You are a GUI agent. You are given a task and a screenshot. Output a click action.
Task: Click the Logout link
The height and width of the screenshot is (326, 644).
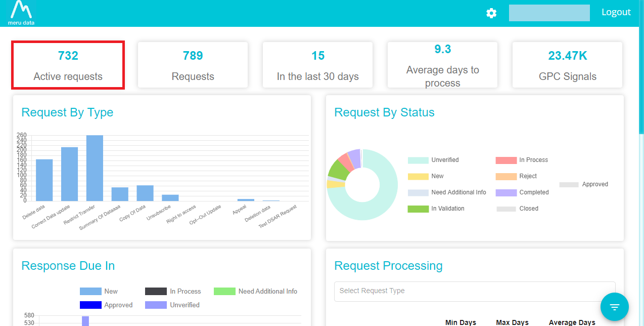tap(616, 12)
